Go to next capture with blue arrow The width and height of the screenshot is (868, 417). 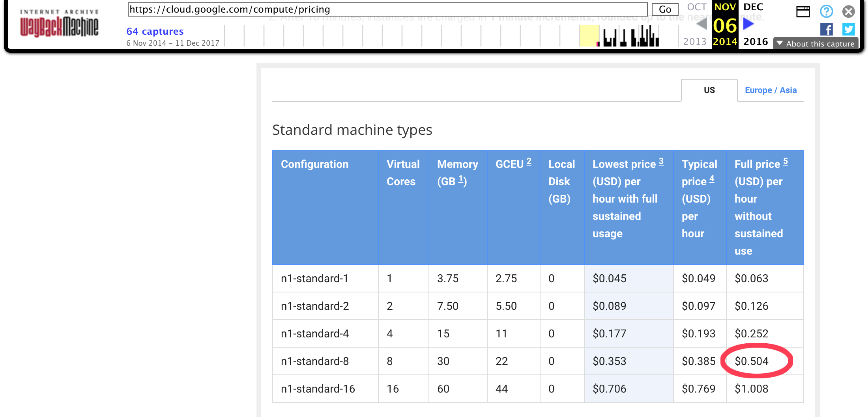click(748, 24)
